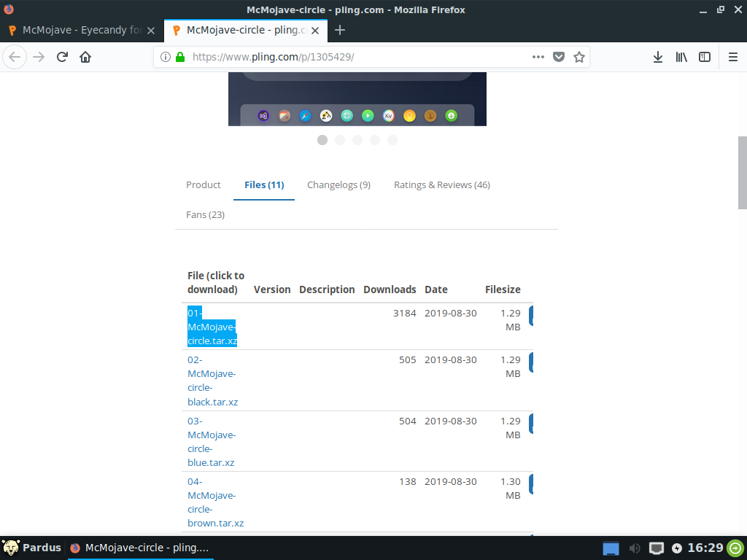Screen dimensions: 747x560
Task: Switch to the McMojave - Eyecandy tab
Action: pos(82,31)
